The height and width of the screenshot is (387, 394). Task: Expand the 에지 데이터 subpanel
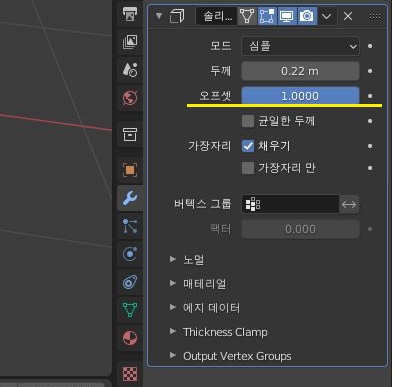tap(173, 307)
